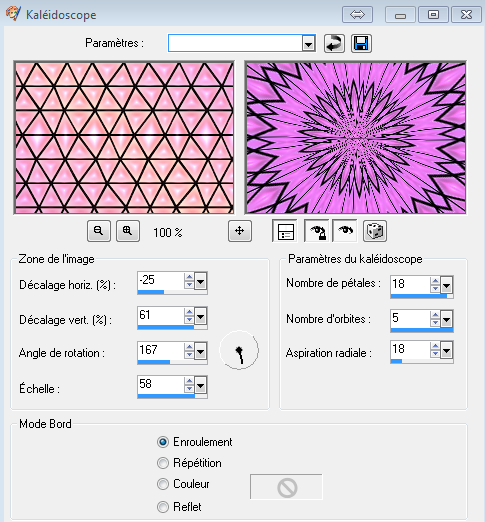The width and height of the screenshot is (485, 522).
Task: Click the Échelle value field 58
Action: point(161,385)
